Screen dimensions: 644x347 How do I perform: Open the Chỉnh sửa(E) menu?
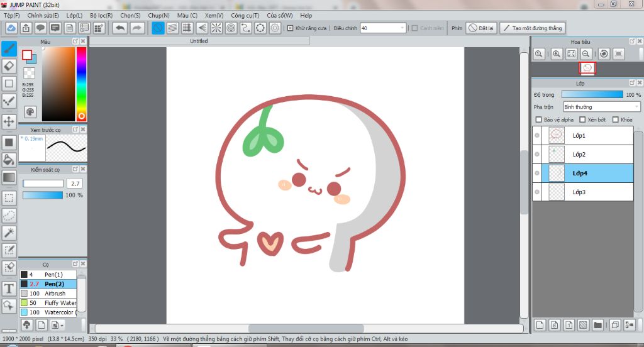[43, 15]
